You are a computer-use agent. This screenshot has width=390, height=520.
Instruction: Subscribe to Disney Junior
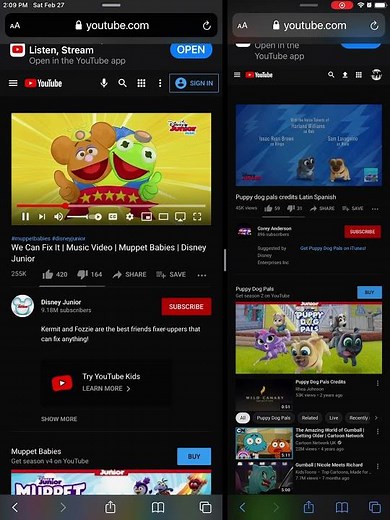point(186,306)
